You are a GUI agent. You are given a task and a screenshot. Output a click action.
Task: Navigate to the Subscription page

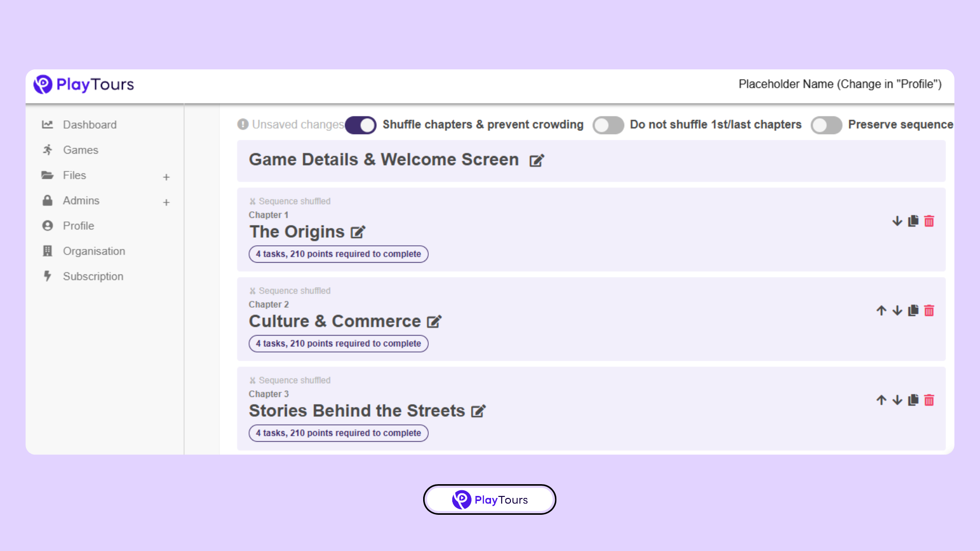93,276
